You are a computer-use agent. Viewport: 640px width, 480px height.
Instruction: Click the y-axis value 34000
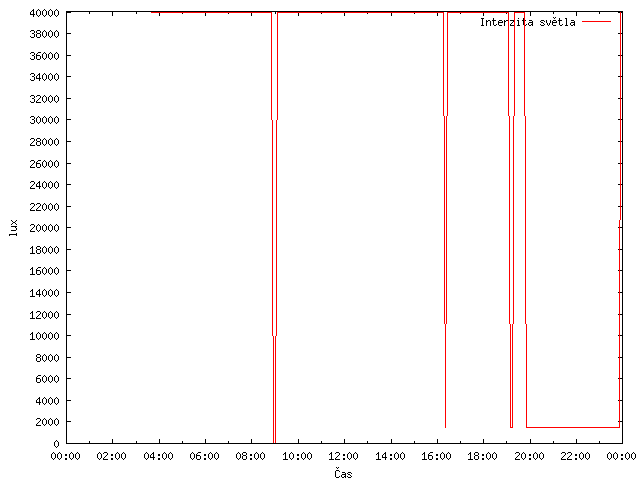[44, 77]
